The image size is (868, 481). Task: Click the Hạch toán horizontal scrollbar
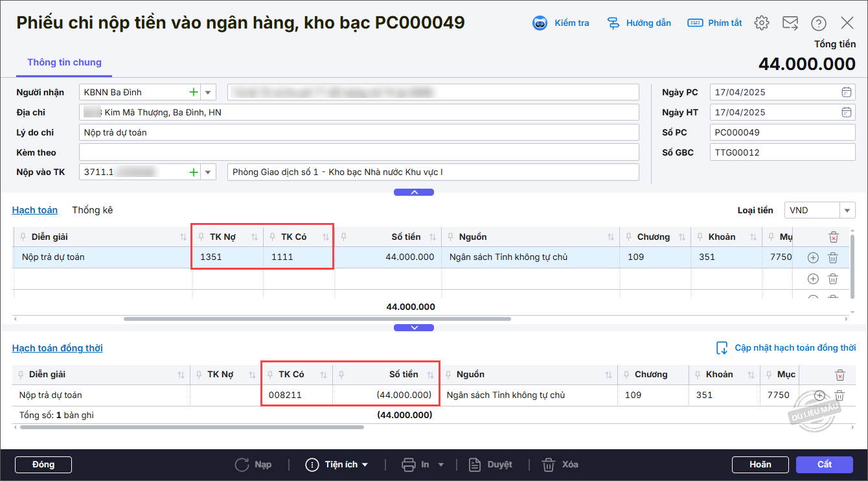pos(317,319)
